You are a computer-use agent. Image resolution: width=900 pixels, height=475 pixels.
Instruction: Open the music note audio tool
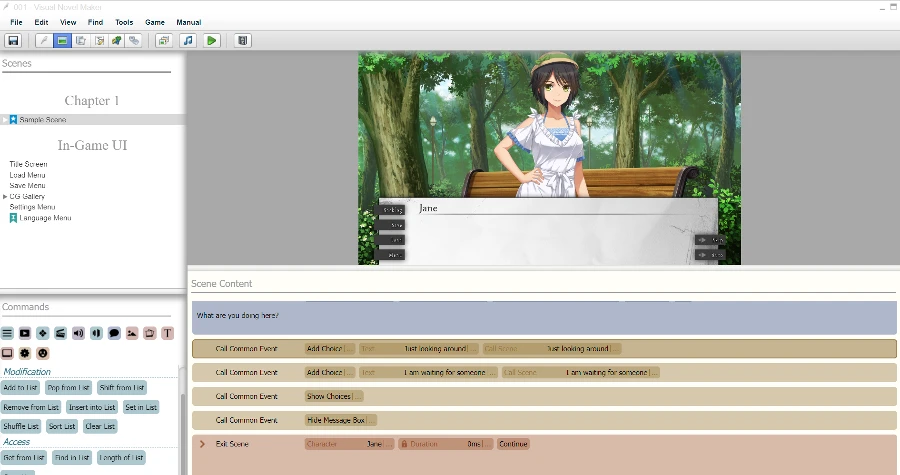click(188, 41)
